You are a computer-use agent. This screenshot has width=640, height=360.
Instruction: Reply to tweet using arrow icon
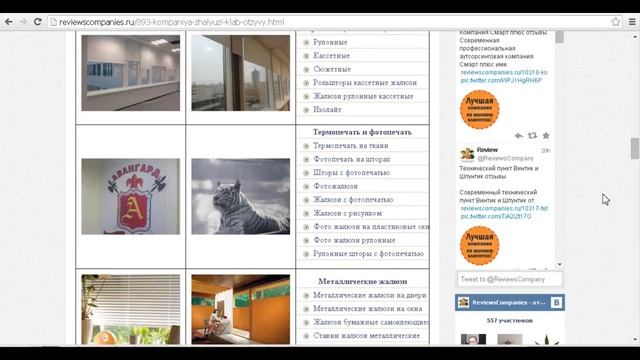click(x=519, y=136)
